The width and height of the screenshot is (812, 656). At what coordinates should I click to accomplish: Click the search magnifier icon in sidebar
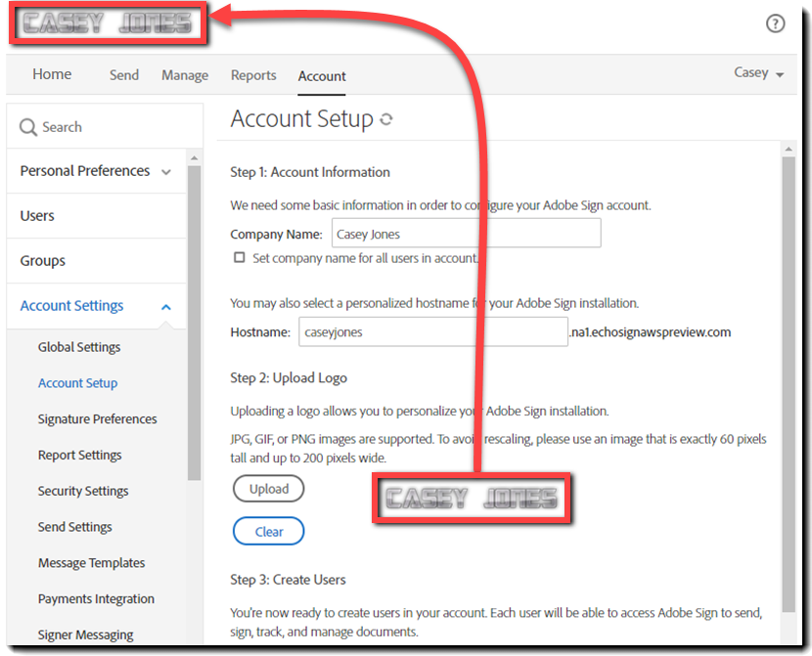click(27, 126)
